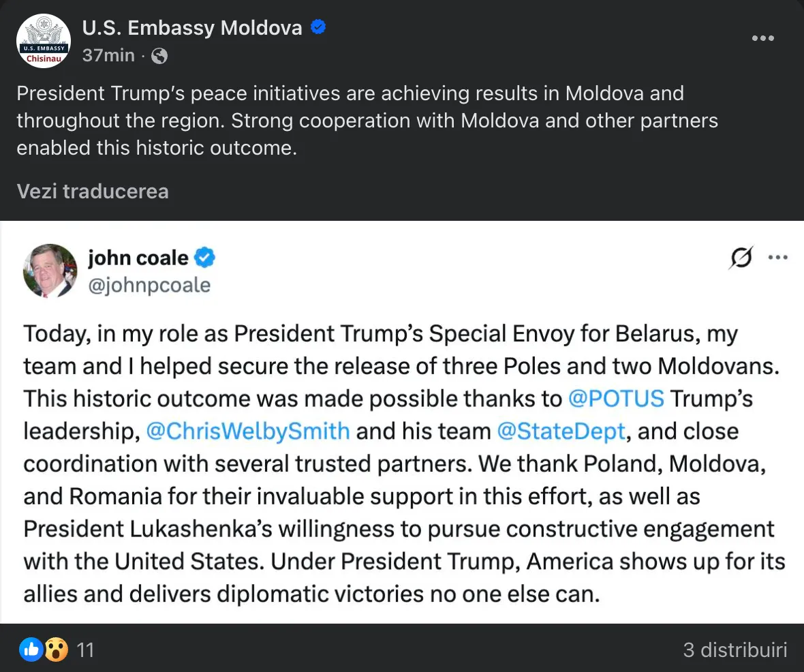
Task: Click the john coale display name
Action: (x=138, y=258)
